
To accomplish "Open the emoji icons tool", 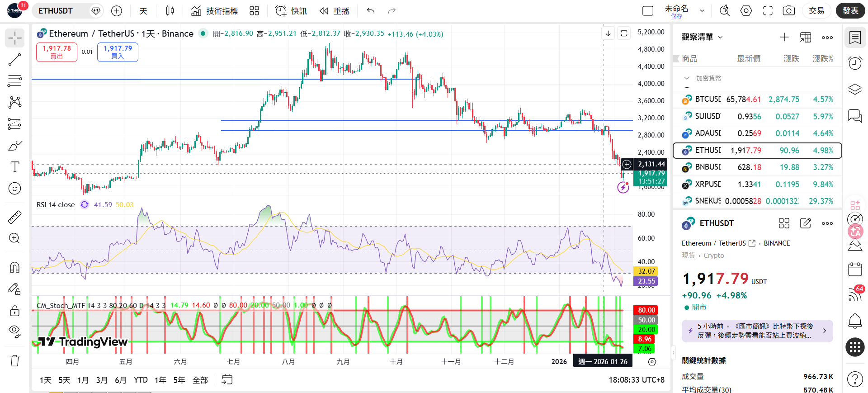I will coord(15,189).
